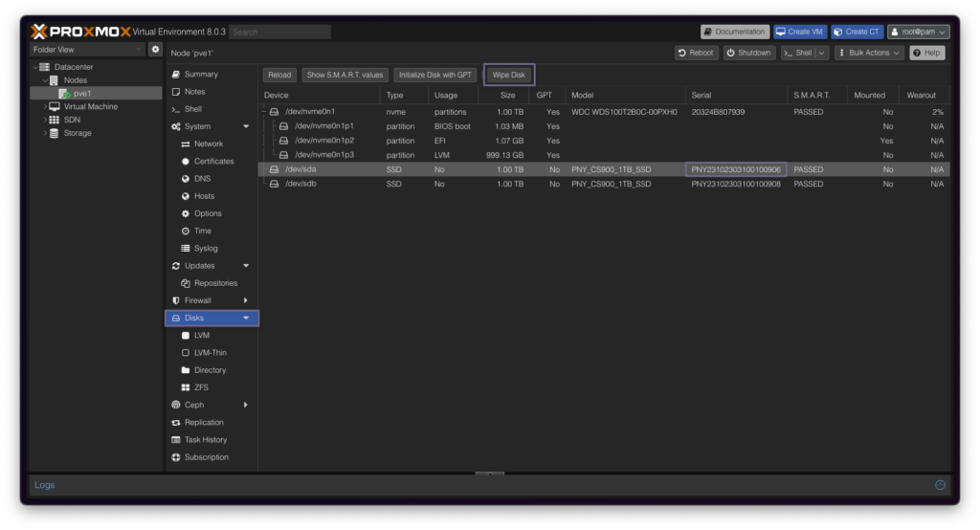Click the Ceph icon
The height and width of the screenshot is (530, 980).
[176, 405]
